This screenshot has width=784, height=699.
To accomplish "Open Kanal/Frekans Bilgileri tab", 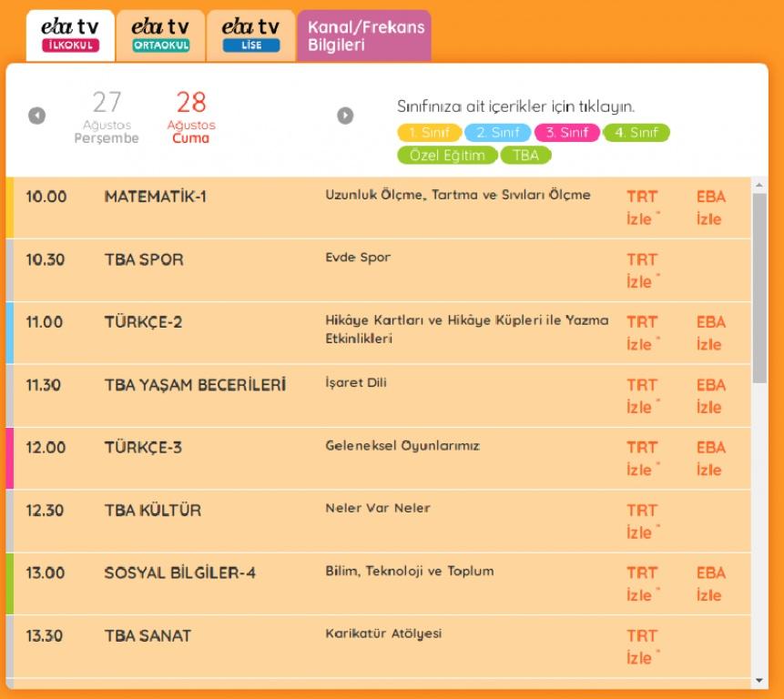I will point(365,36).
